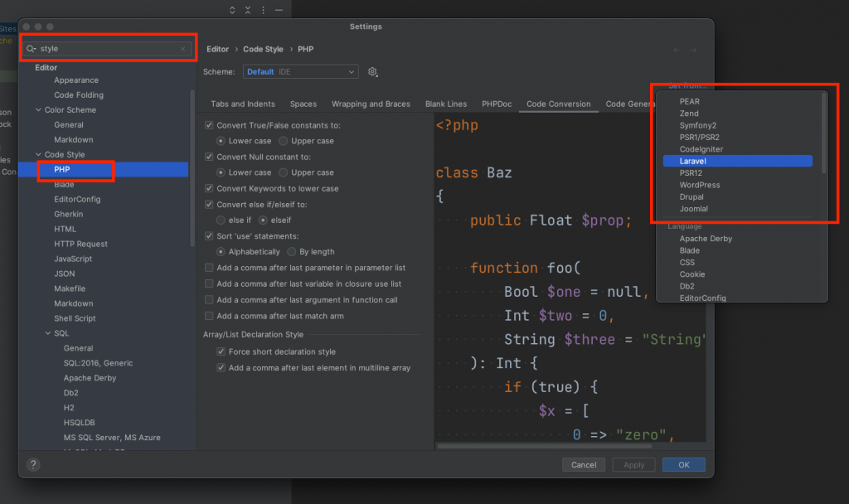Select PHP in the Code Style tree
Viewport: 849px width, 504px height.
pyautogui.click(x=104, y=169)
